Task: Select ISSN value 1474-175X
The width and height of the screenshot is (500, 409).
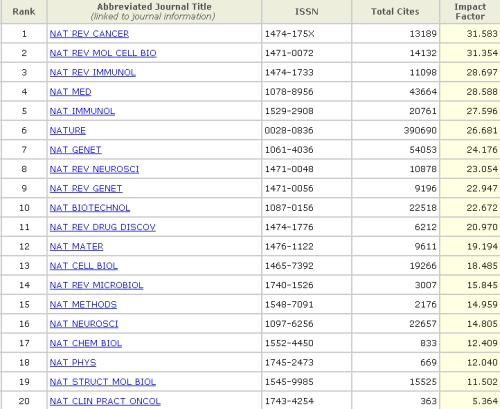Action: pyautogui.click(x=289, y=34)
